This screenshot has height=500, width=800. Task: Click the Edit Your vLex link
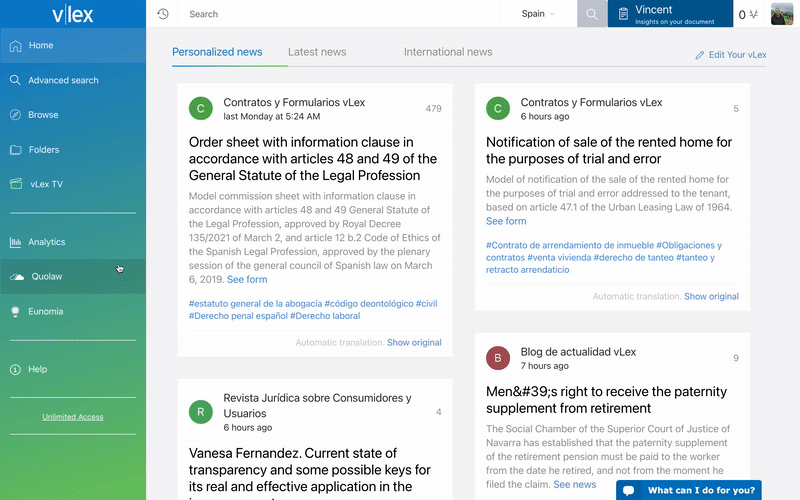[x=731, y=55]
